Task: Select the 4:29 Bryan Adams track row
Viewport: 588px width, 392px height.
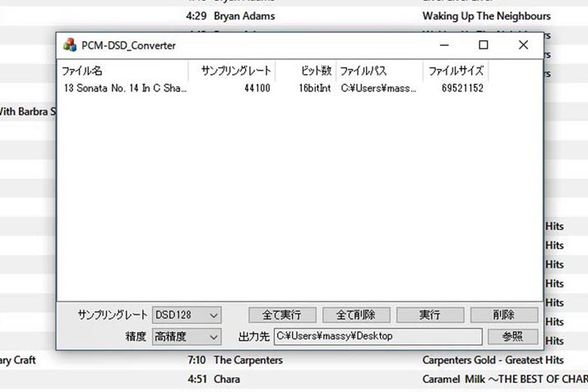Action: coord(244,16)
